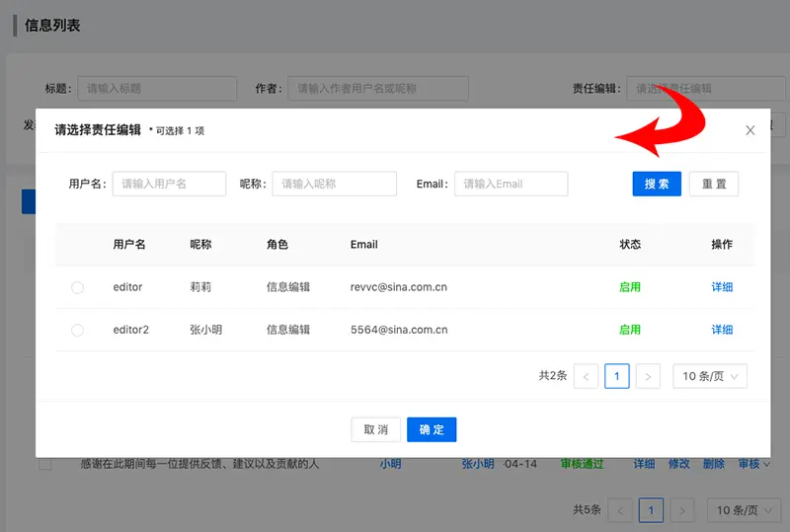This screenshot has height=532, width=790.
Task: Select the radio button for editor
Action: click(x=77, y=287)
